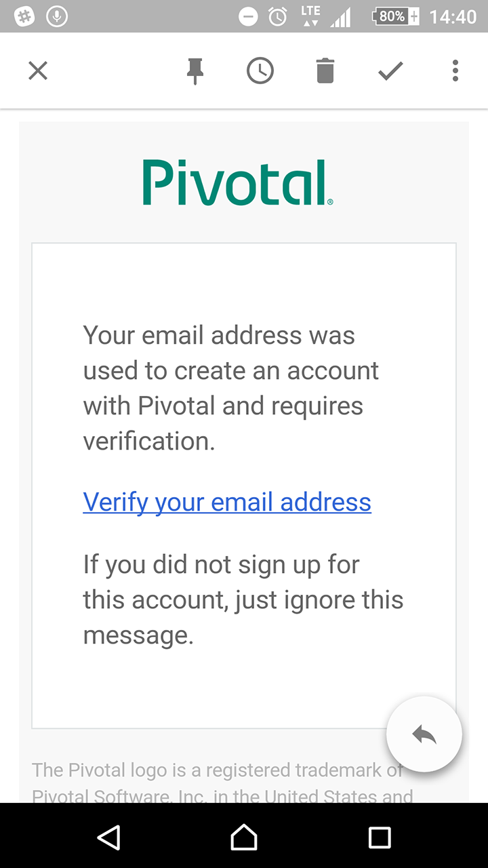The height and width of the screenshot is (868, 488).
Task: Tap the floating reply arrow button
Action: point(424,734)
